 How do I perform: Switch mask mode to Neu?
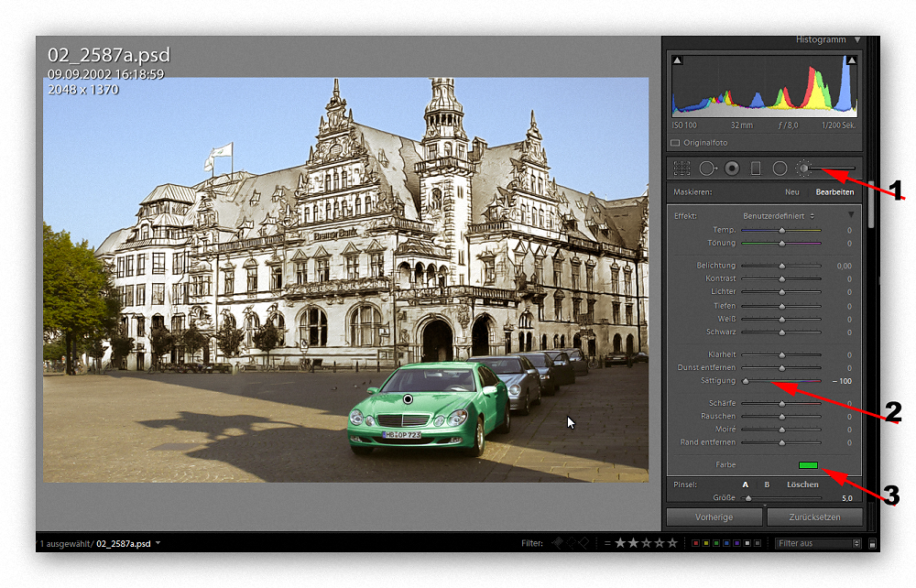point(792,192)
